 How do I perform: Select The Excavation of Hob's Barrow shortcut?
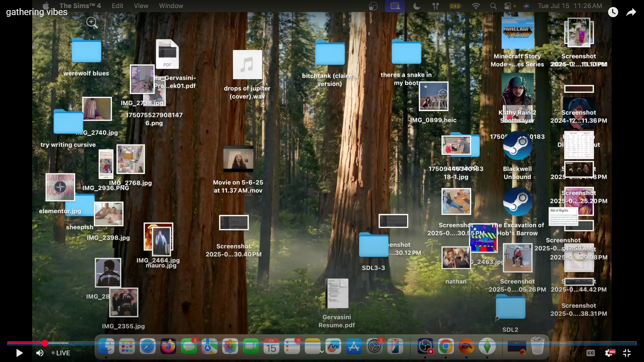pyautogui.click(x=517, y=202)
